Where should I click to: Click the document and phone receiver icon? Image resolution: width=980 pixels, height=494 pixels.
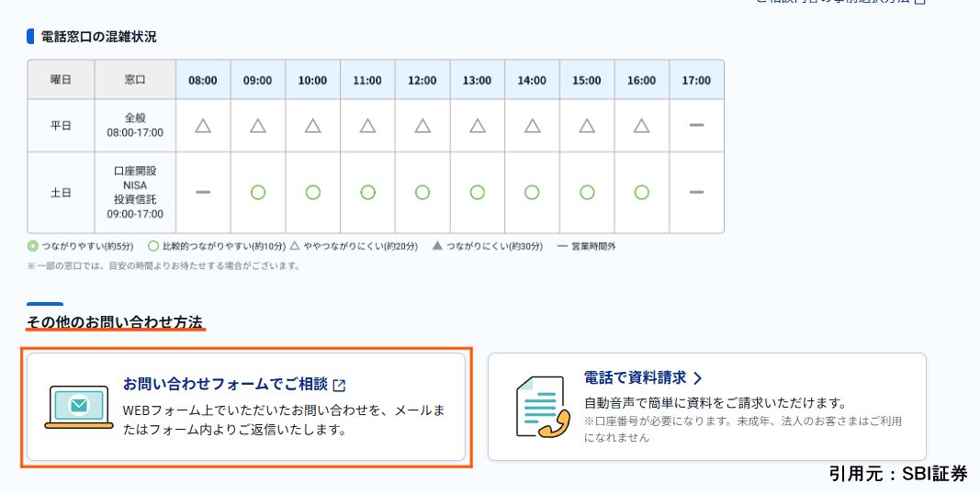tap(539, 408)
